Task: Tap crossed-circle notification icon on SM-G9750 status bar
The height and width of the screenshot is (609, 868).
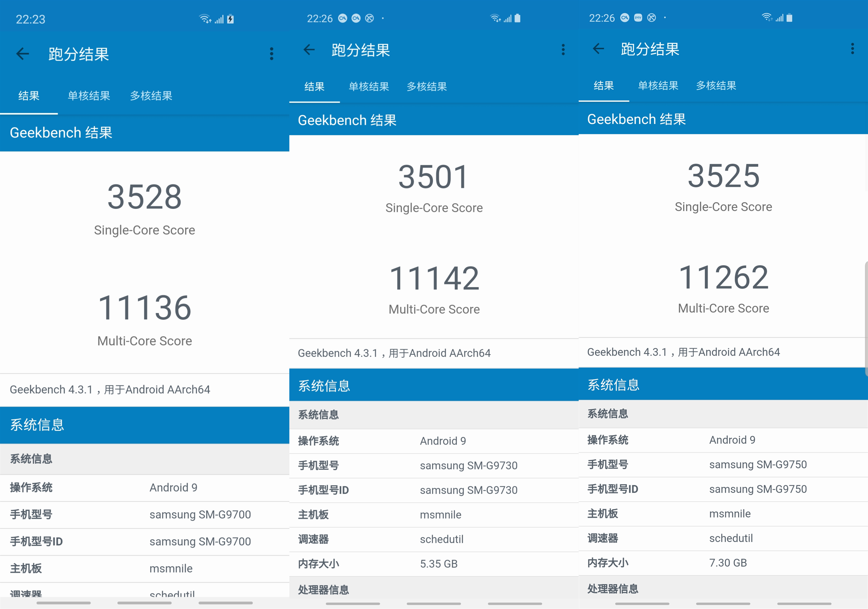Action: 652,18
